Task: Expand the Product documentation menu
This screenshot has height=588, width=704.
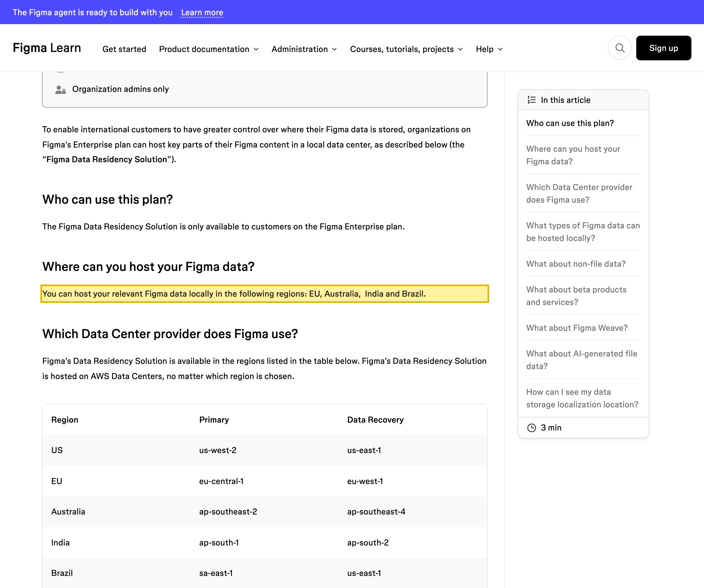Action: 209,49
